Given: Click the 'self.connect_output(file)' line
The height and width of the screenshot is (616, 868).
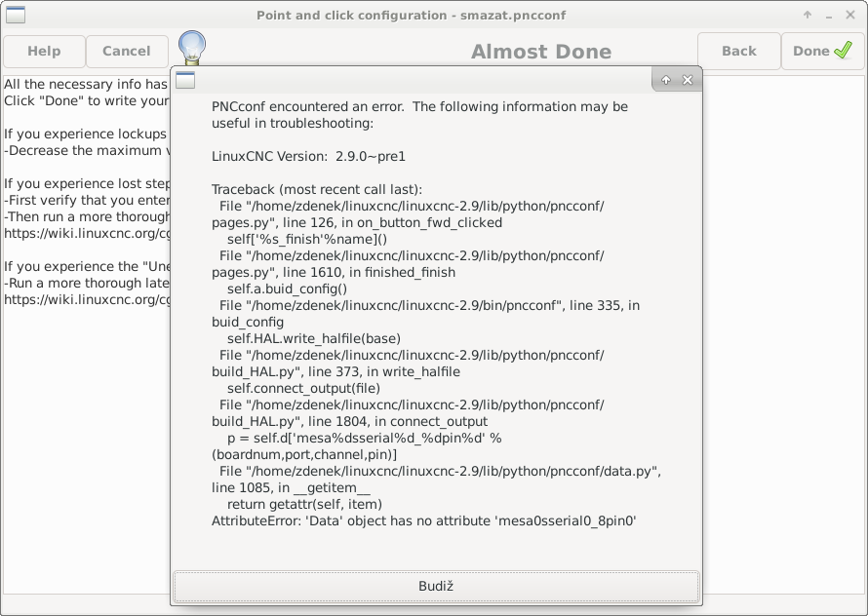Looking at the screenshot, I should (x=303, y=389).
